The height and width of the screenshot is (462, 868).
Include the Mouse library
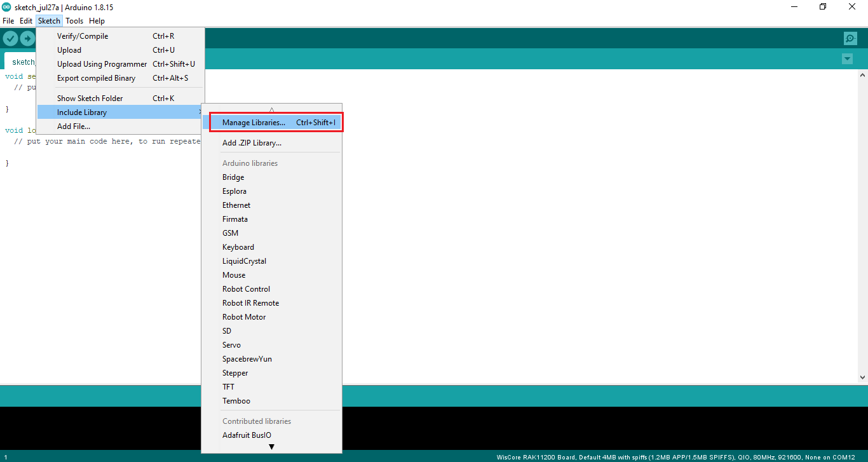point(272,275)
